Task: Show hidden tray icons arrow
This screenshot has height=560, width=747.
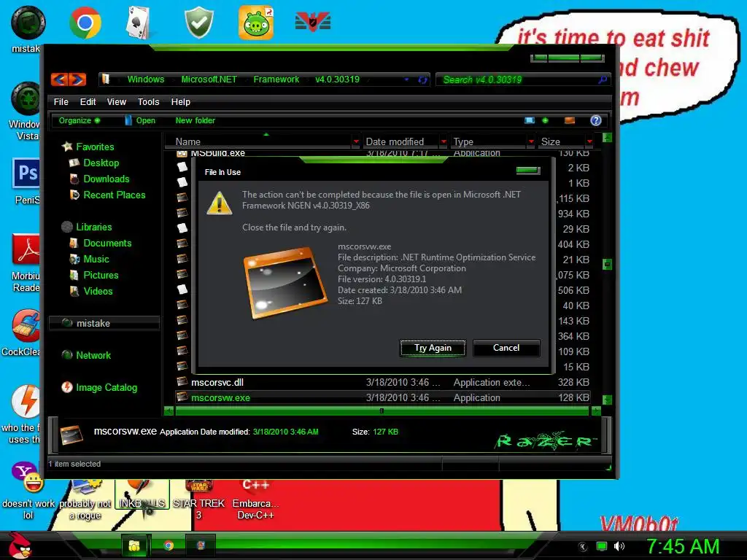Action: click(x=583, y=547)
